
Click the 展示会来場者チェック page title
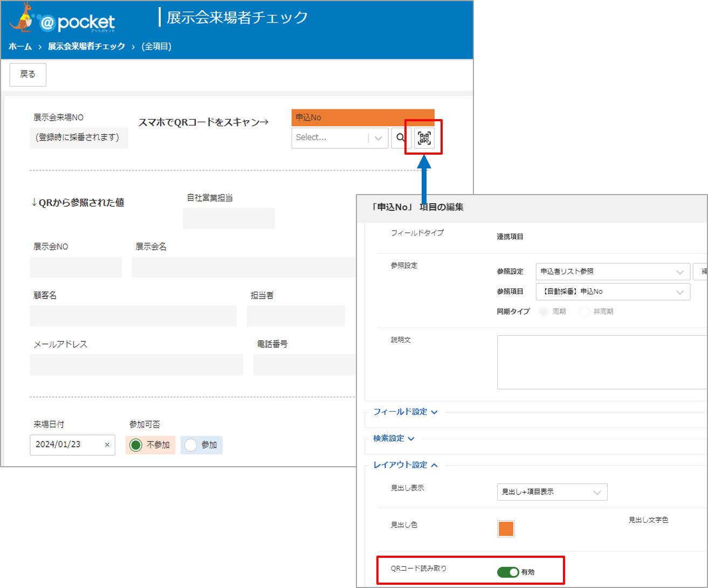click(237, 17)
